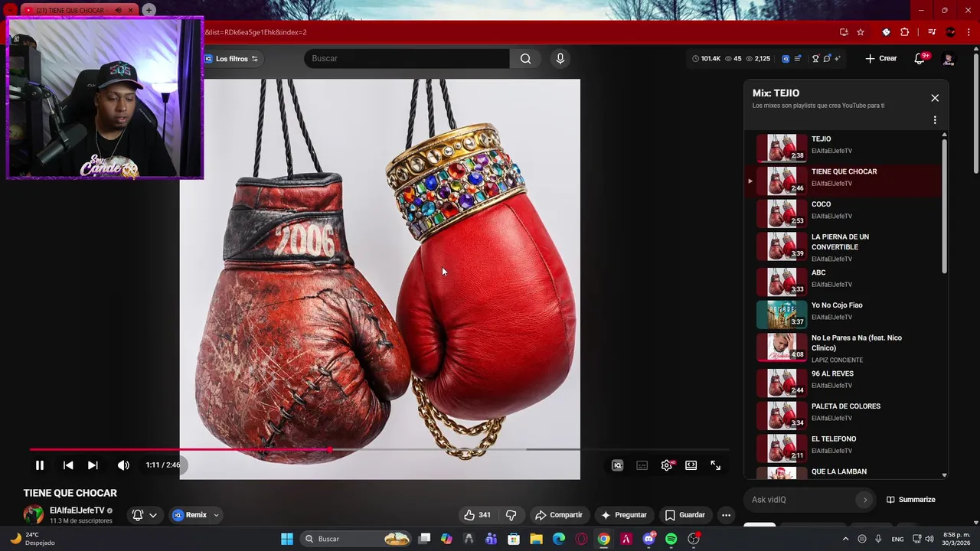Click the Preguntar button

pyautogui.click(x=624, y=515)
